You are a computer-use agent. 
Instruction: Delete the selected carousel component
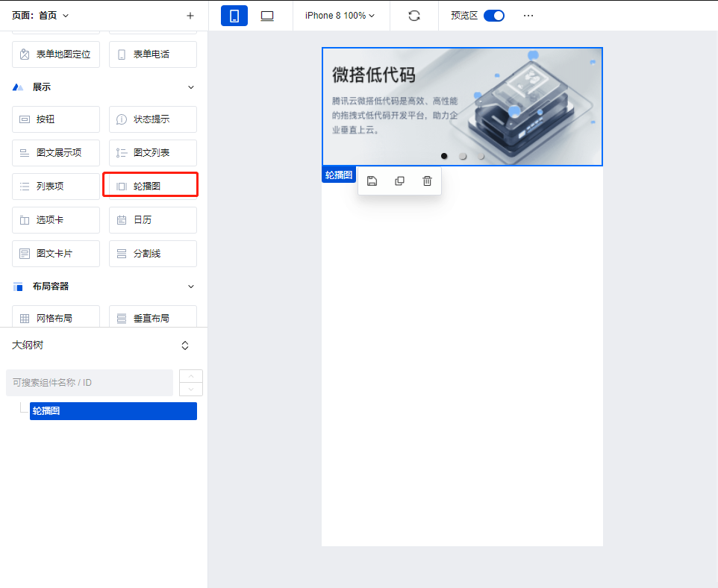[x=427, y=181]
